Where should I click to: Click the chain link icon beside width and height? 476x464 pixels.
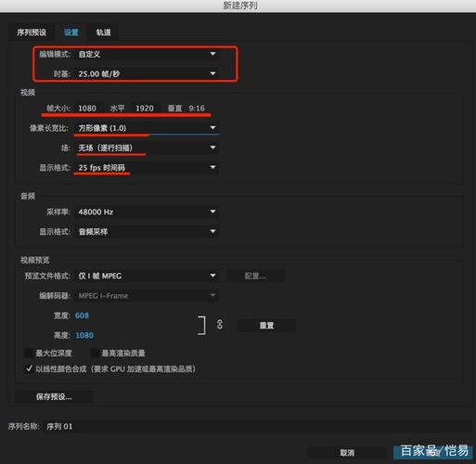tap(220, 325)
